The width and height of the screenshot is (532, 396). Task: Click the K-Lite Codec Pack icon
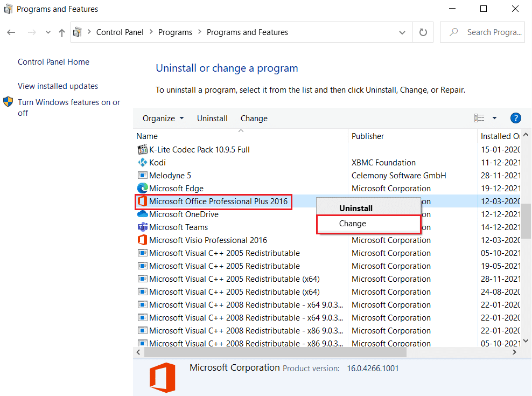(143, 150)
